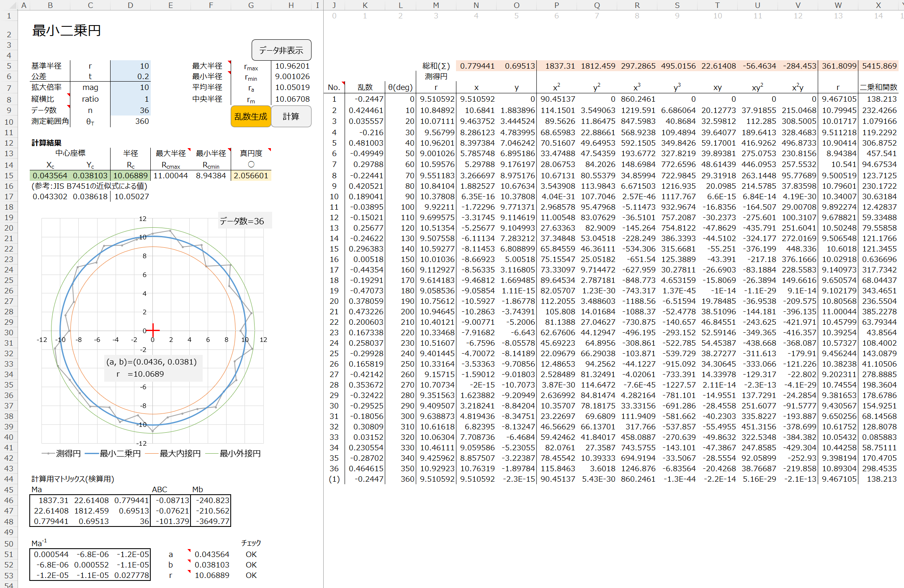Click the (a, b) center coordinates text box
The height and width of the screenshot is (588, 904).
(152, 368)
